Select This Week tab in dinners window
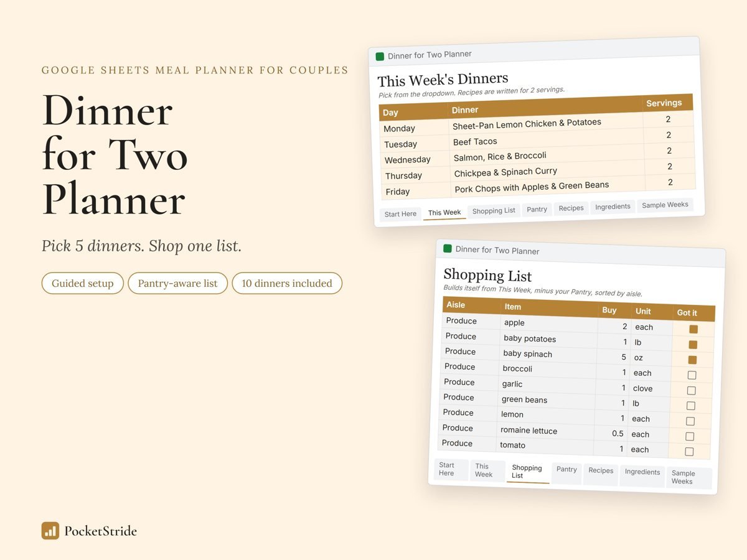The height and width of the screenshot is (560, 747). pos(444,212)
